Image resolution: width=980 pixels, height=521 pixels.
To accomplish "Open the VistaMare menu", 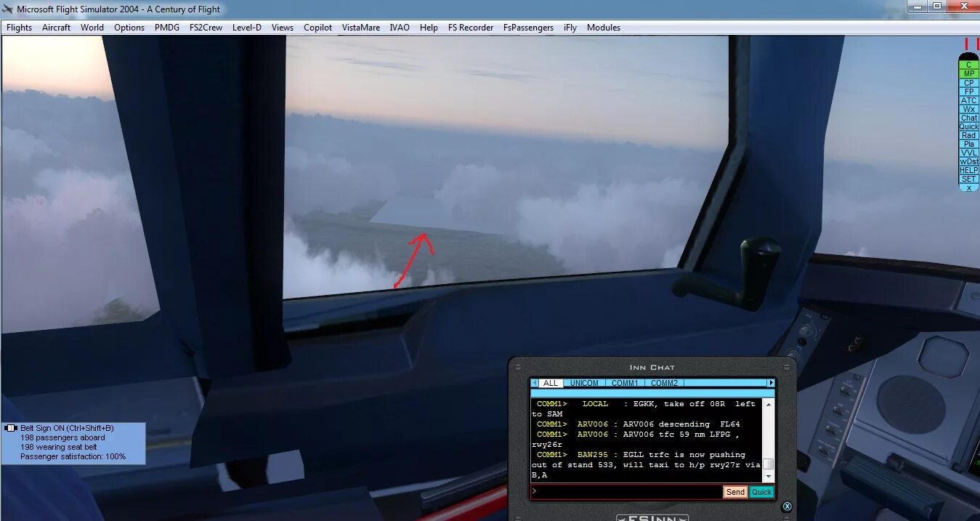I will (x=361, y=28).
